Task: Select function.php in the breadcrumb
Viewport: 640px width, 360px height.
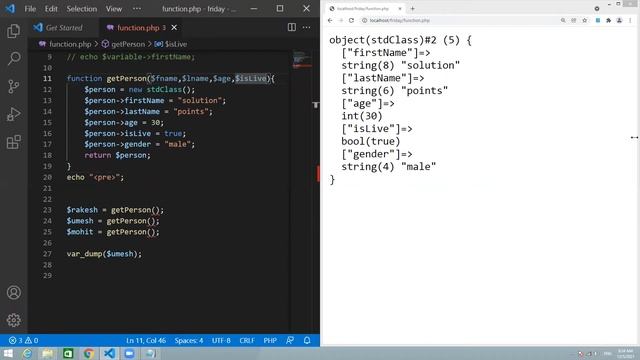Action: [70, 44]
